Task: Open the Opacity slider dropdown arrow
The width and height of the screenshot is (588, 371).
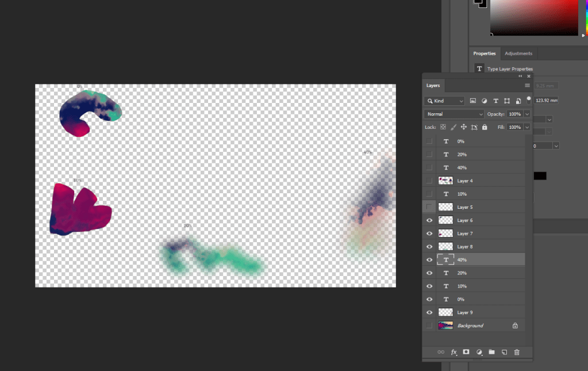Action: coord(527,114)
